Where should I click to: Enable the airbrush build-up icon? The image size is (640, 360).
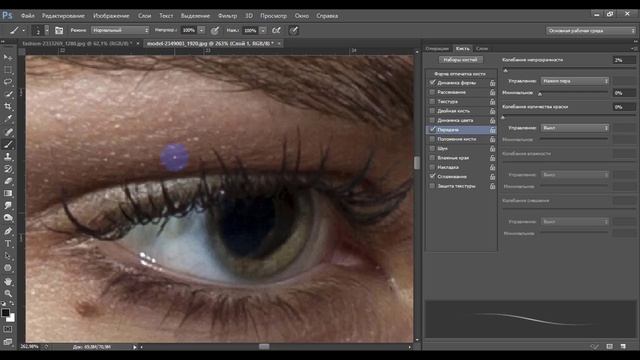click(x=276, y=30)
